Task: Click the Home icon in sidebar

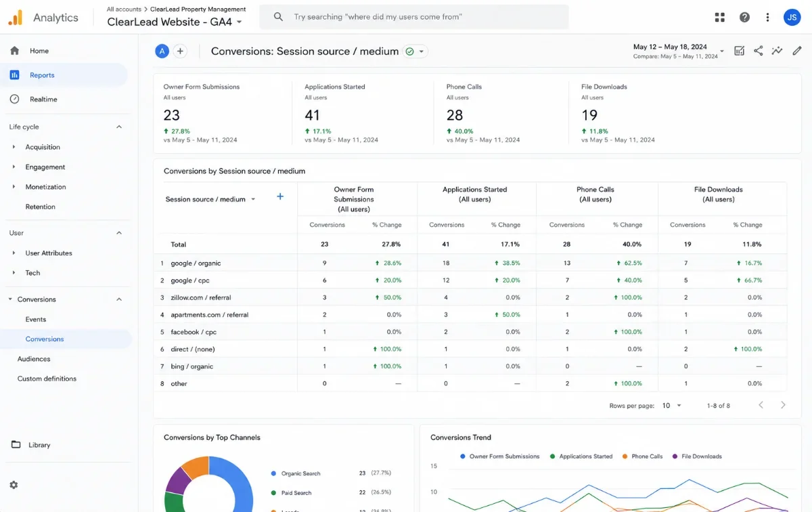Action: click(x=14, y=51)
